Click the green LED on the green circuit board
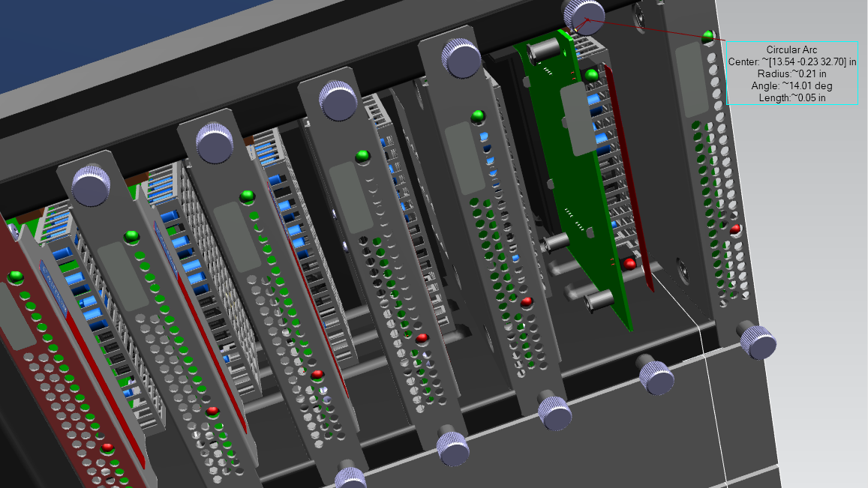 point(592,75)
